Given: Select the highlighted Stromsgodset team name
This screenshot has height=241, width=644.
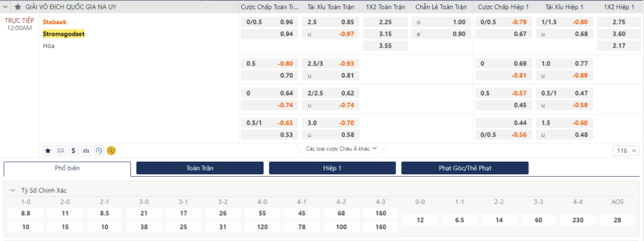Looking at the screenshot, I should pyautogui.click(x=64, y=34).
